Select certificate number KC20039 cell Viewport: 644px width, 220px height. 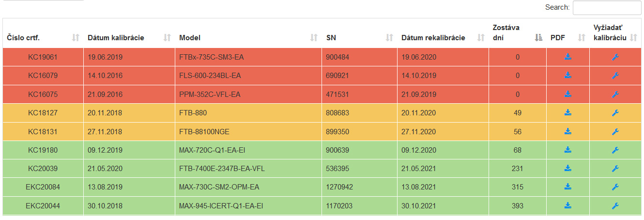(43, 169)
